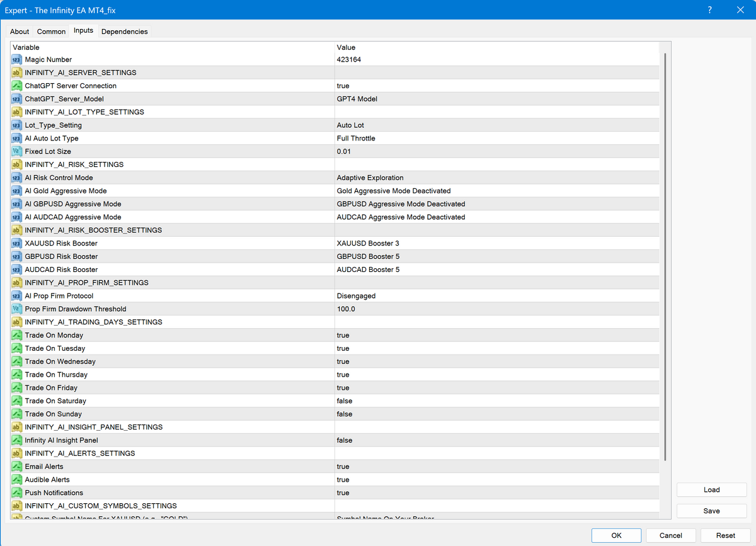Click the Fixed Lot Size decimal icon
The height and width of the screenshot is (546, 756).
[17, 152]
